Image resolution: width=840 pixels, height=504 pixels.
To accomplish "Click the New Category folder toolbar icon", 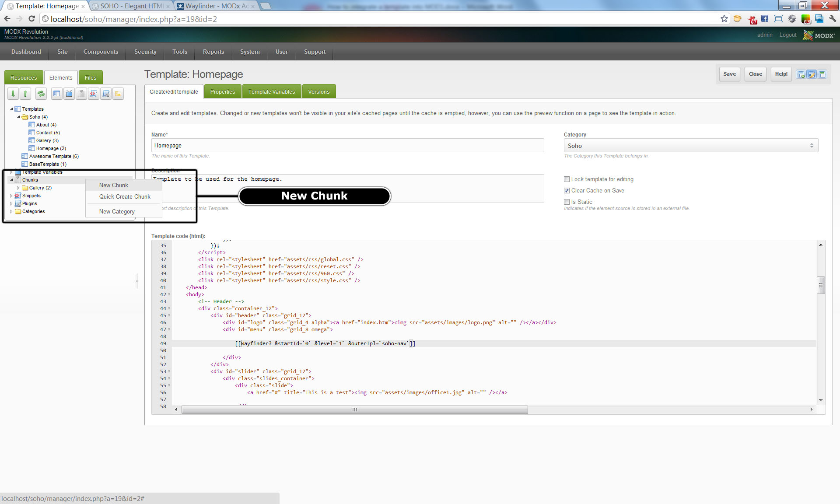I will click(118, 94).
